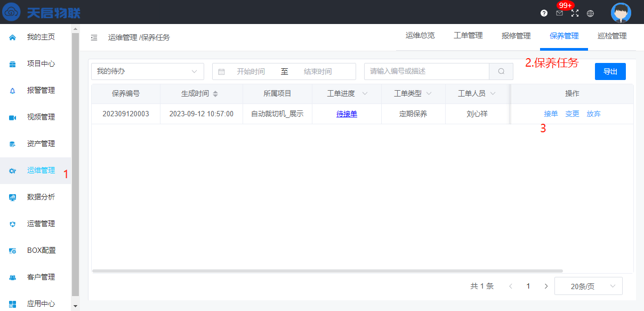Click the search magnifier icon
The image size is (644, 311).
click(501, 71)
